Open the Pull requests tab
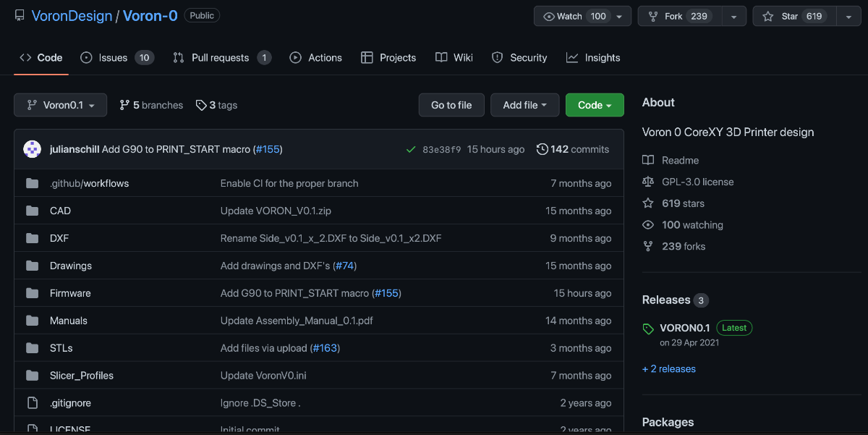Screen dimensions: 868x435 [222, 58]
